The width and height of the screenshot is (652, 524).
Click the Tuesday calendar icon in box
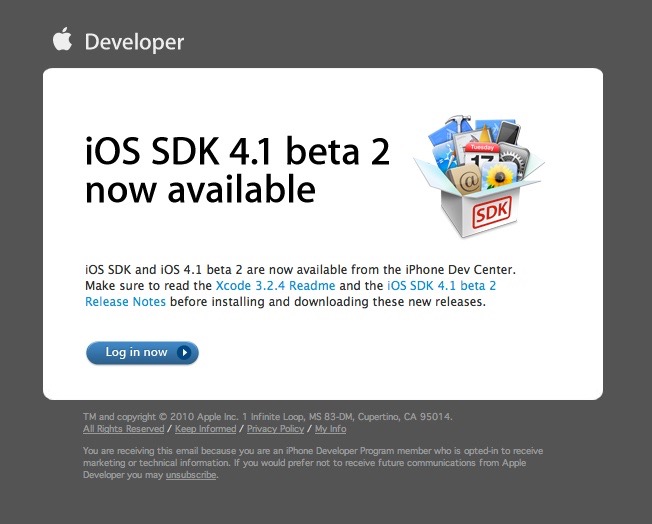tap(482, 153)
